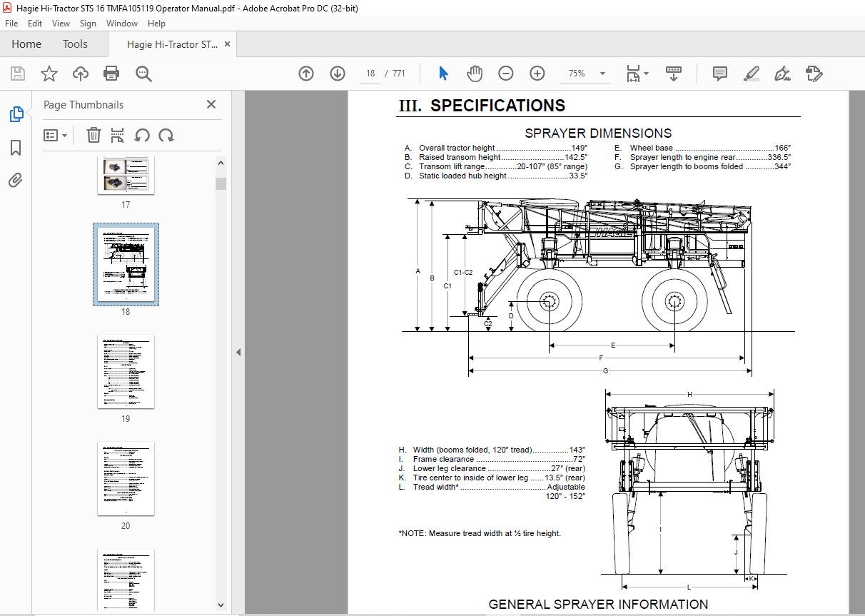The image size is (865, 616).
Task: Go to the previous page arrow
Action: coord(306,74)
